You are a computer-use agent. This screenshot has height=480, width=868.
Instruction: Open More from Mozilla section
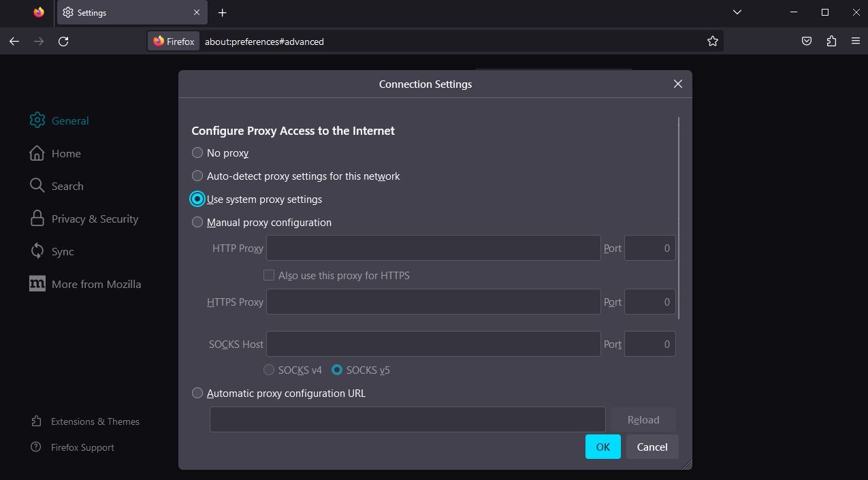coord(96,284)
